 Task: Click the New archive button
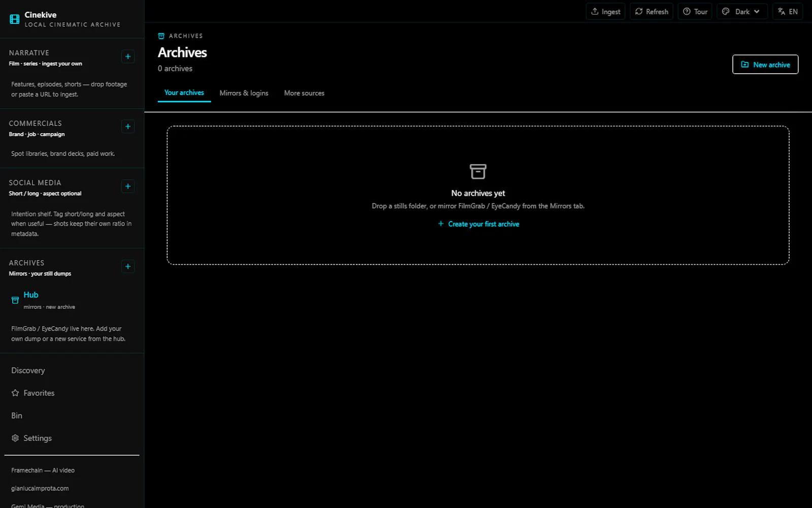coord(765,65)
